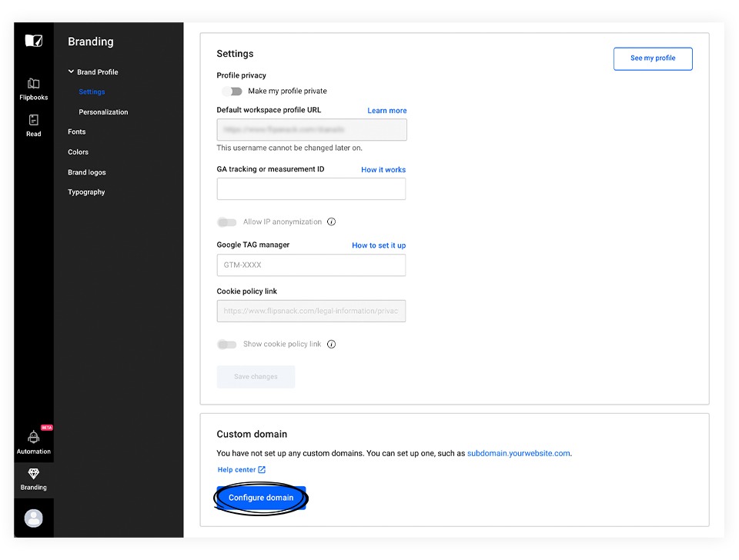Turn on Show cookie policy link
This screenshot has width=739, height=560.
(x=227, y=344)
